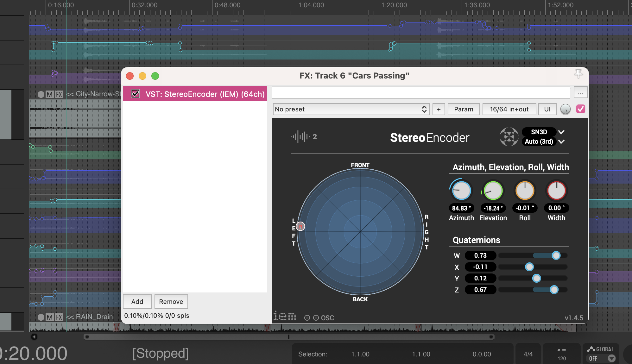The image size is (632, 364).
Task: Open the Auto (3rd) order dropdown
Action: 539,141
